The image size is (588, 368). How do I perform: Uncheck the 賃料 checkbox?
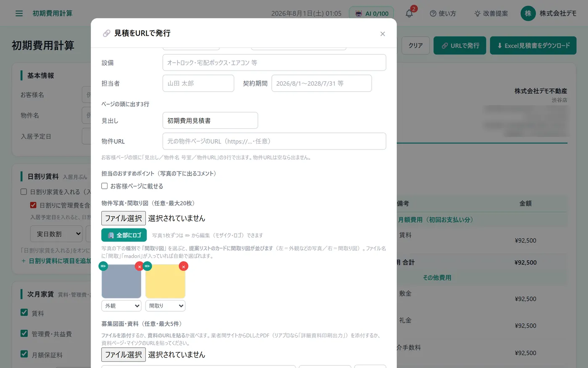pyautogui.click(x=24, y=312)
